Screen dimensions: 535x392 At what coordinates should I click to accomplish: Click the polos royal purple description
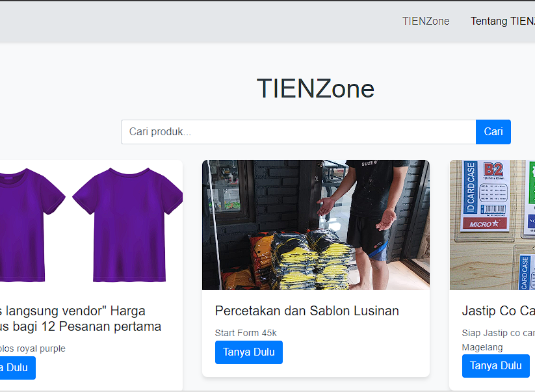33,348
